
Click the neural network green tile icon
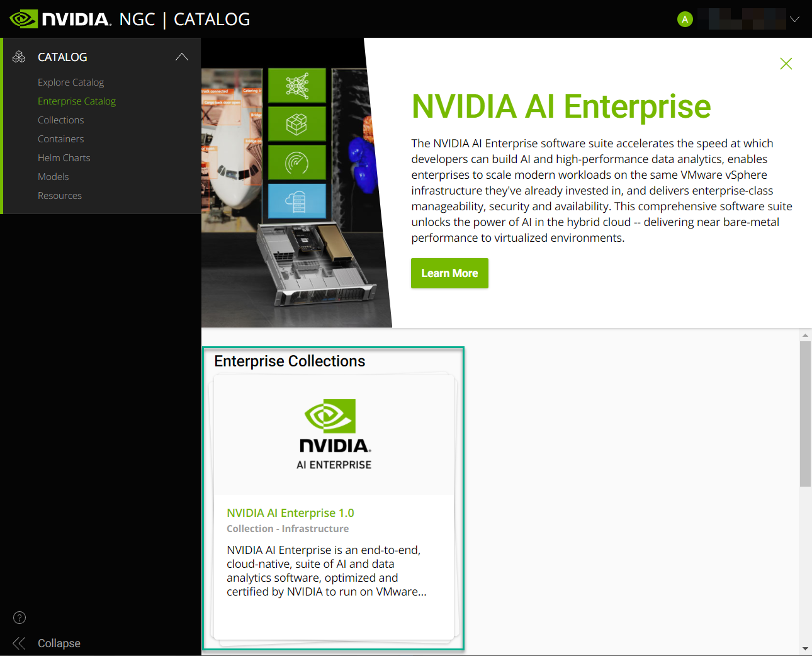297,86
